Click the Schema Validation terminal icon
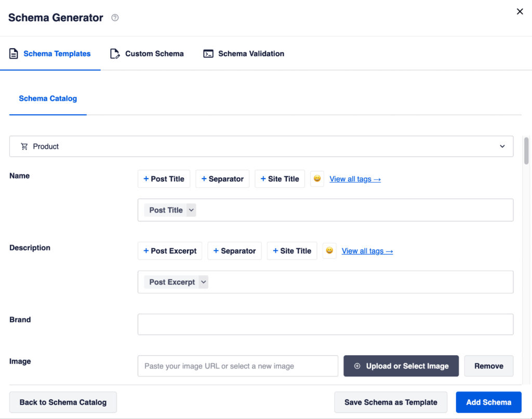The image size is (532, 419). 208,53
